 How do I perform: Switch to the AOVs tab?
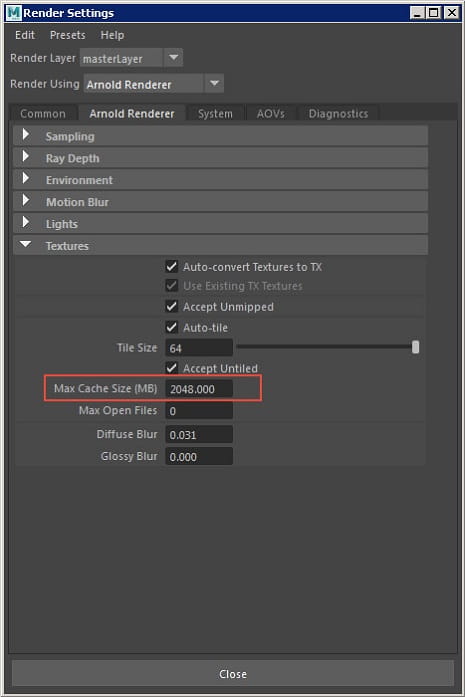(270, 114)
